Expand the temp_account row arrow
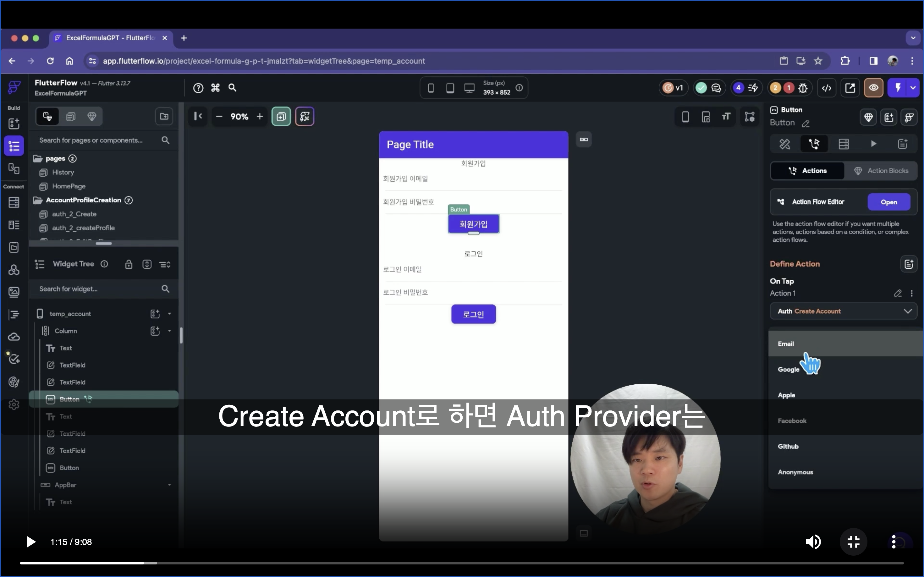 pos(169,314)
